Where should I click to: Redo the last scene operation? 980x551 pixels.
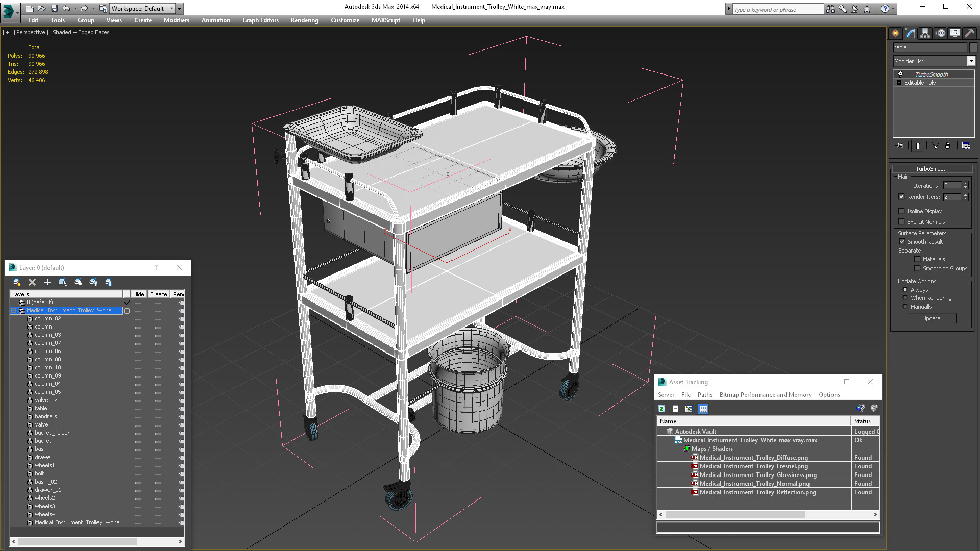tap(84, 8)
